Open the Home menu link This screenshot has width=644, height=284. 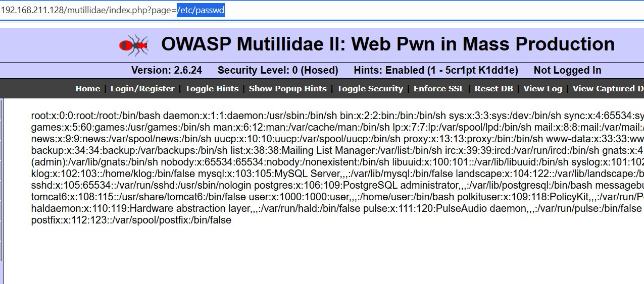(x=88, y=89)
